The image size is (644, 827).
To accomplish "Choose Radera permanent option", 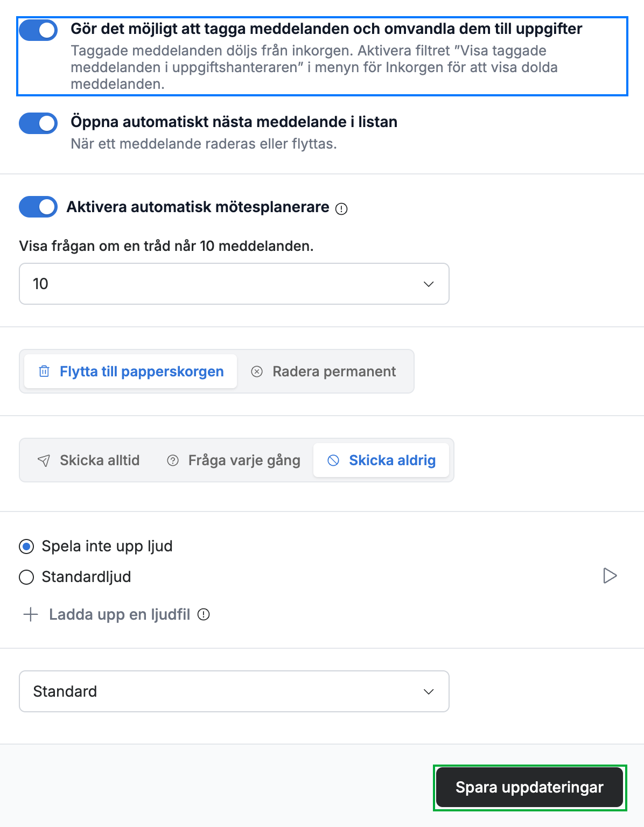I will (324, 372).
